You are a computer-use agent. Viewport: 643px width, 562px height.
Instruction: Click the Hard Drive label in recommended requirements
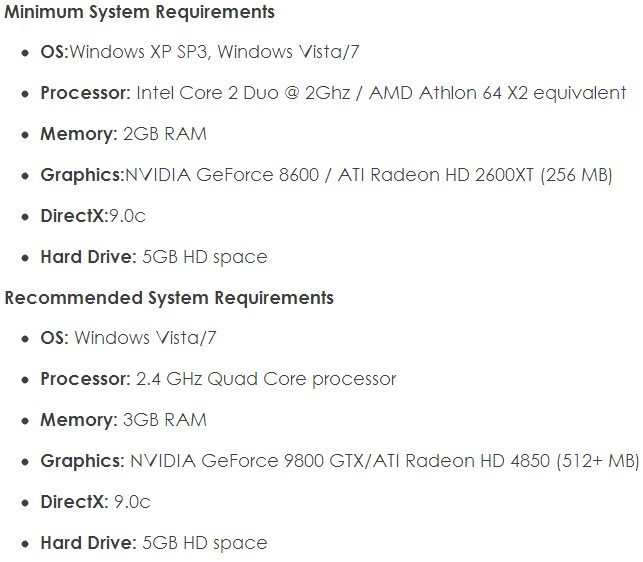86,543
